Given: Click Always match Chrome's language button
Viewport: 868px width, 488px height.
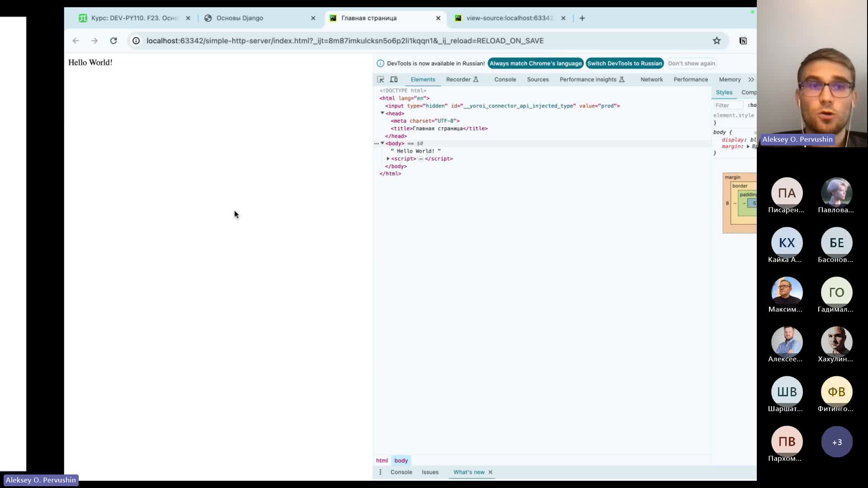Looking at the screenshot, I should (535, 63).
